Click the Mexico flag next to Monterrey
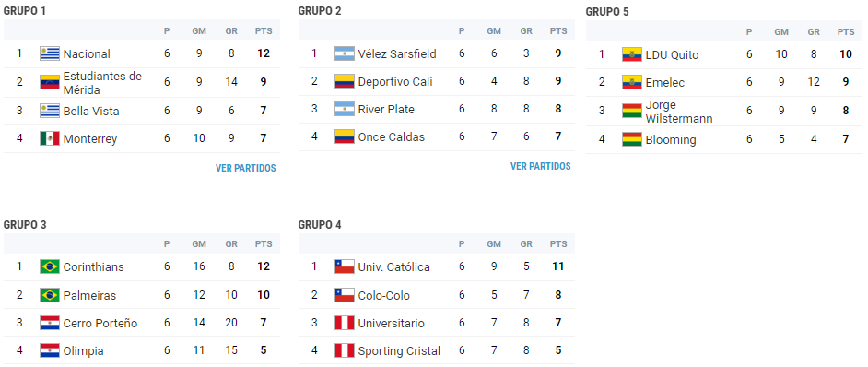 click(50, 138)
